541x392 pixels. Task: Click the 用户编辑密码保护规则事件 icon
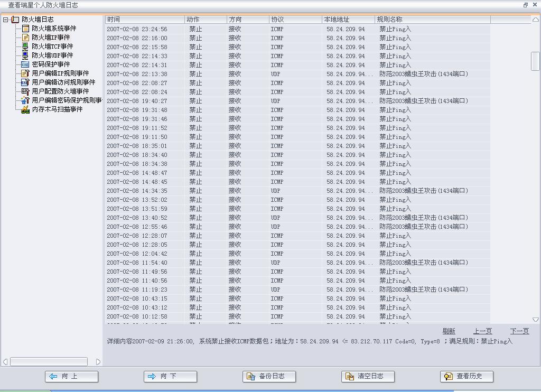(x=25, y=100)
